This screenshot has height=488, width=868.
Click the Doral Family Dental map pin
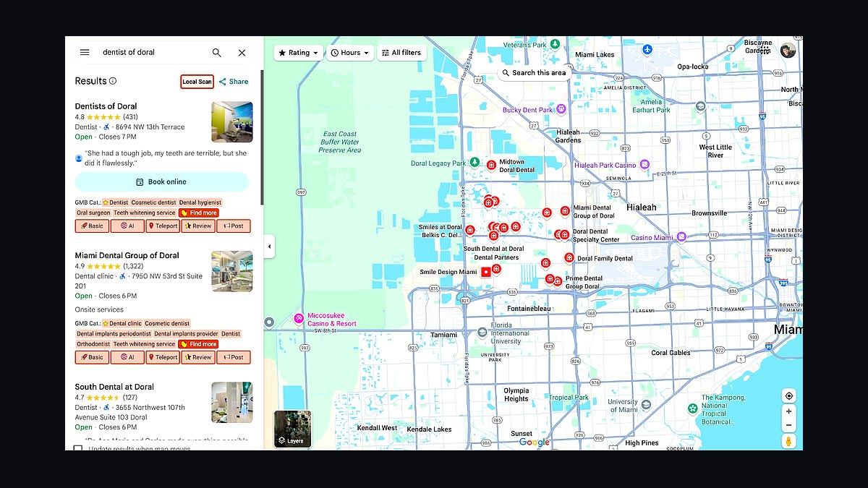(x=569, y=257)
